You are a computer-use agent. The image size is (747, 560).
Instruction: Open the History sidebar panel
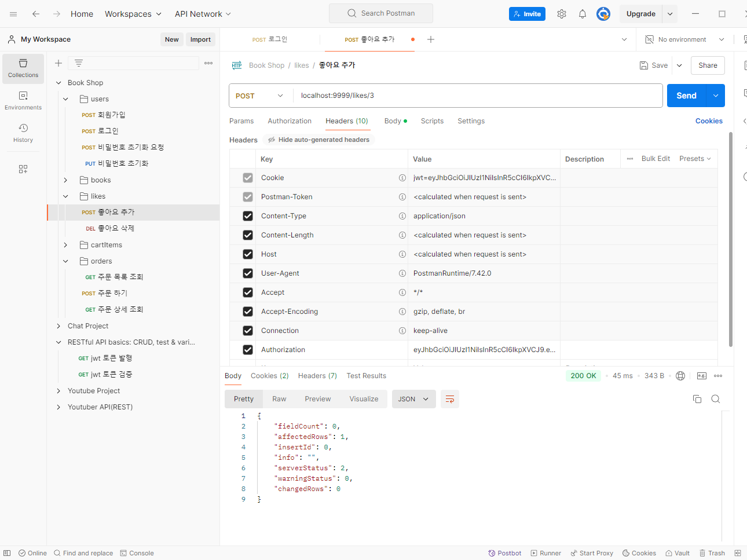pyautogui.click(x=23, y=133)
